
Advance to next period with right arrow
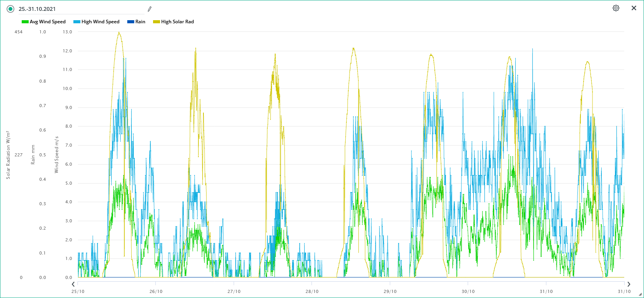[629, 284]
